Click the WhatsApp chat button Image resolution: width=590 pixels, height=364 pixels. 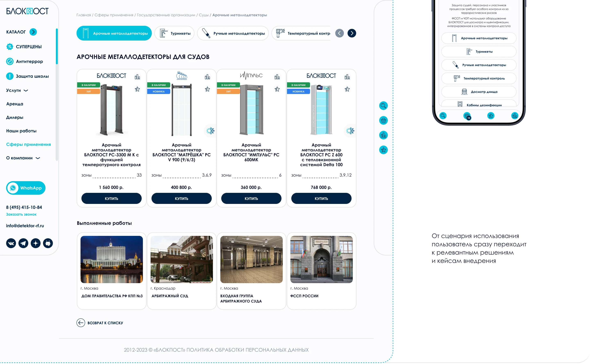click(26, 188)
